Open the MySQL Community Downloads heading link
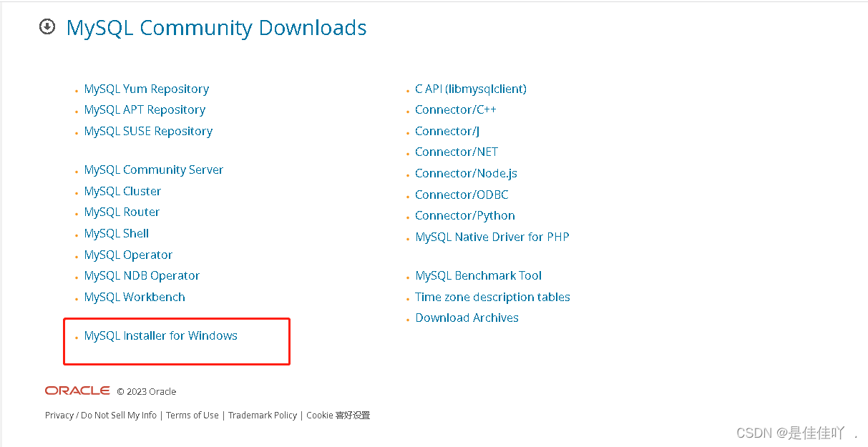 click(216, 28)
